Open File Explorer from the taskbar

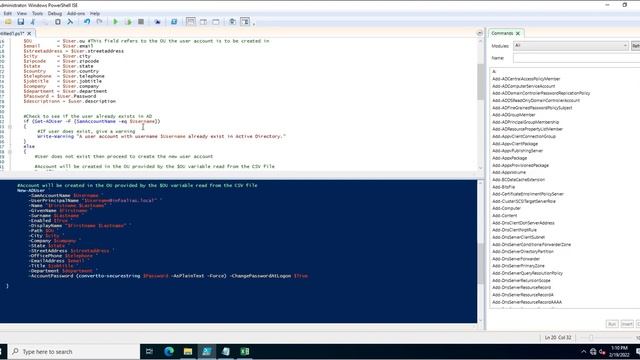pyautogui.click(x=188, y=351)
